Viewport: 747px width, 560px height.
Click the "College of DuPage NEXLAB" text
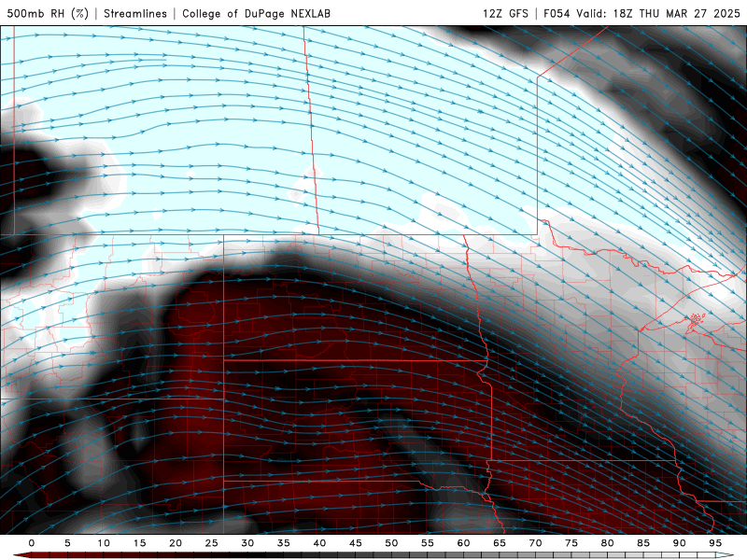tap(256, 13)
